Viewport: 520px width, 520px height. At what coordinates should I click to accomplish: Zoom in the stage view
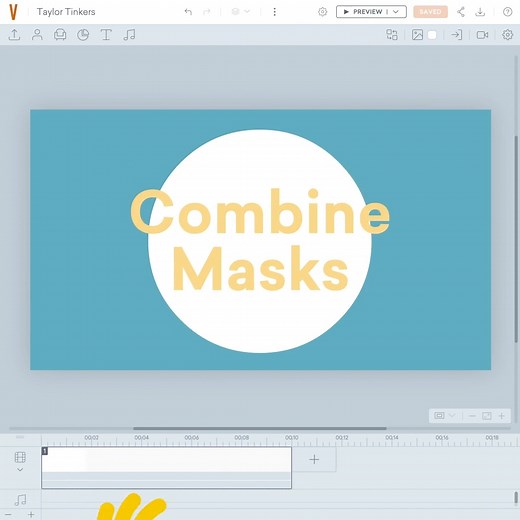click(x=502, y=416)
